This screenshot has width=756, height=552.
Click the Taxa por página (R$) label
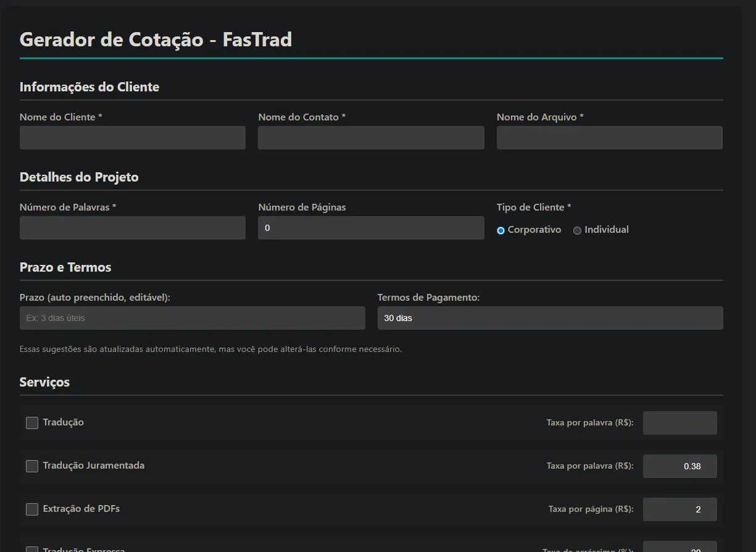point(591,509)
